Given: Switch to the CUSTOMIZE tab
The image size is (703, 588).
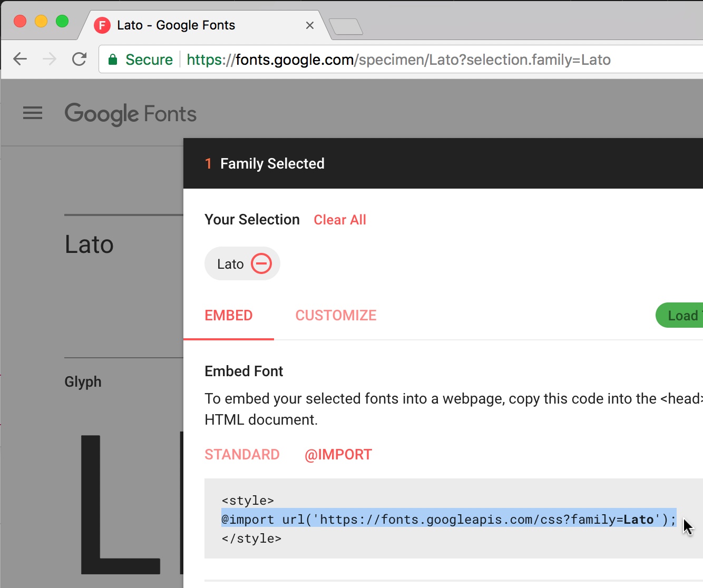Looking at the screenshot, I should click(336, 315).
